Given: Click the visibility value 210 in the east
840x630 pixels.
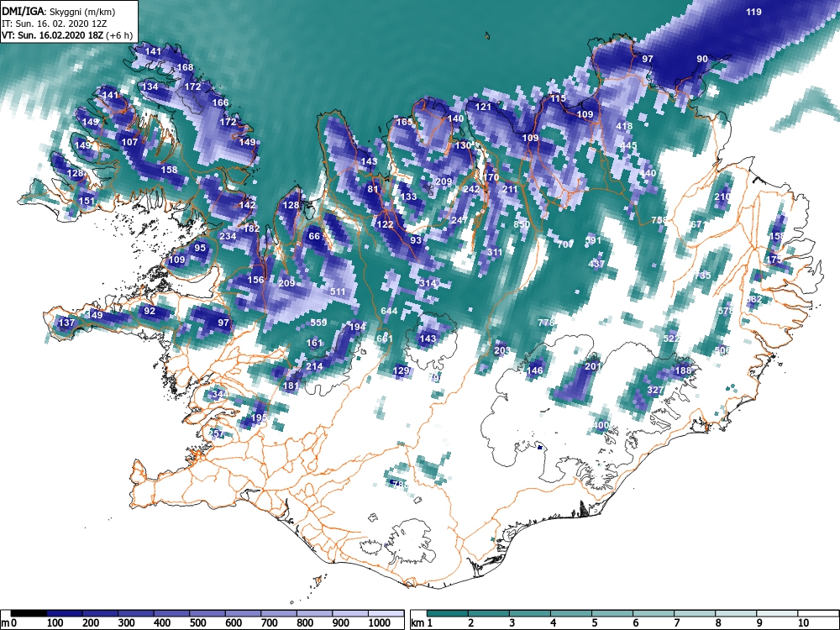Looking at the screenshot, I should pos(722,197).
